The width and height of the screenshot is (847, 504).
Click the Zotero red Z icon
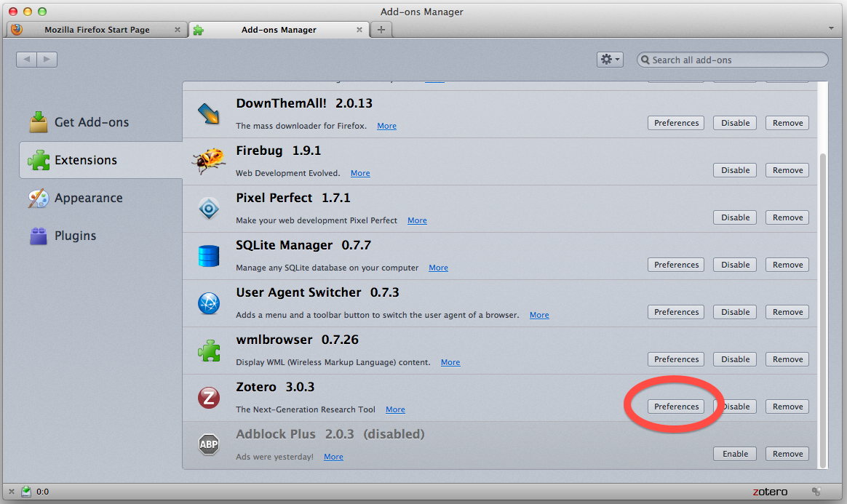tap(209, 398)
